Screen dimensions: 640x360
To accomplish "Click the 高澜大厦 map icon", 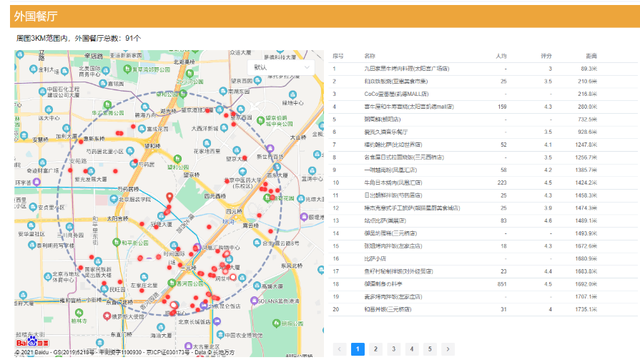I will (x=257, y=286).
